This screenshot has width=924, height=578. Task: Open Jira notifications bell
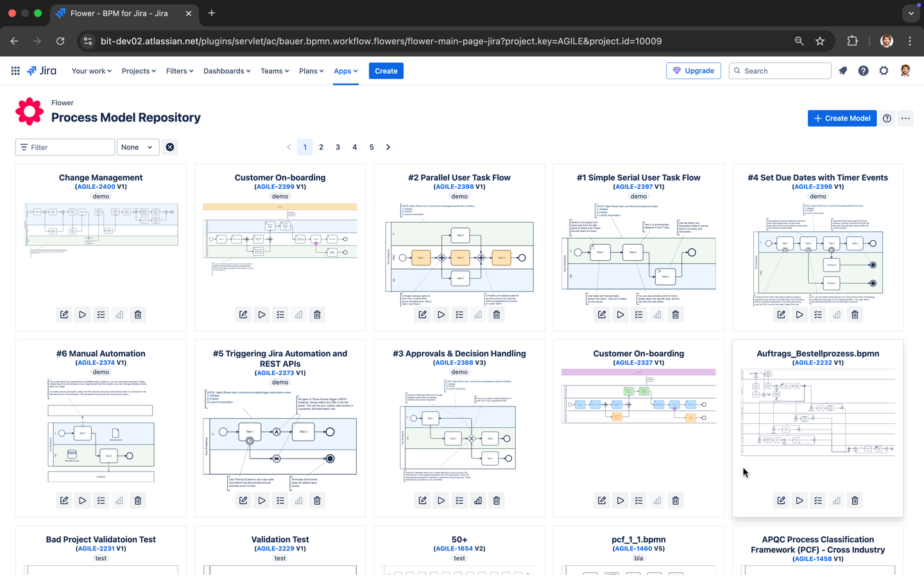843,71
